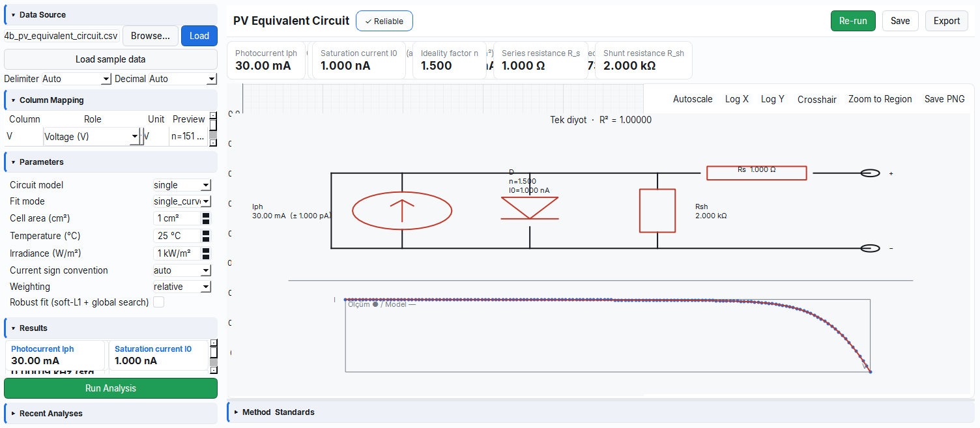Click the 'Rsh 2.000 kΩ' circuit label
980x428 pixels.
[711, 211]
